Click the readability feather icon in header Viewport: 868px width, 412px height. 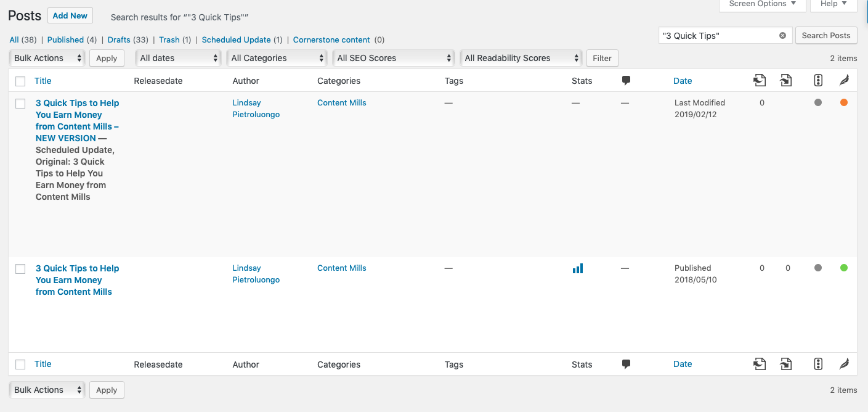844,81
